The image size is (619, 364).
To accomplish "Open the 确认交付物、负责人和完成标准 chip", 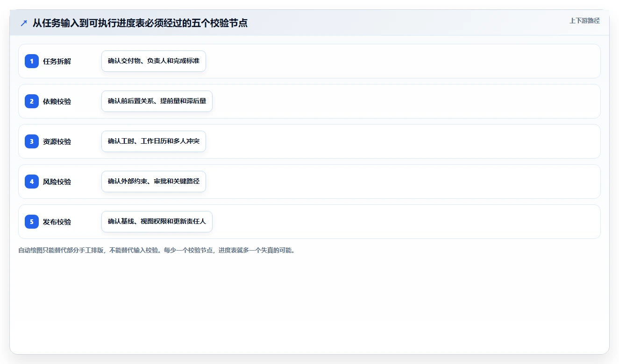I will click(x=154, y=61).
